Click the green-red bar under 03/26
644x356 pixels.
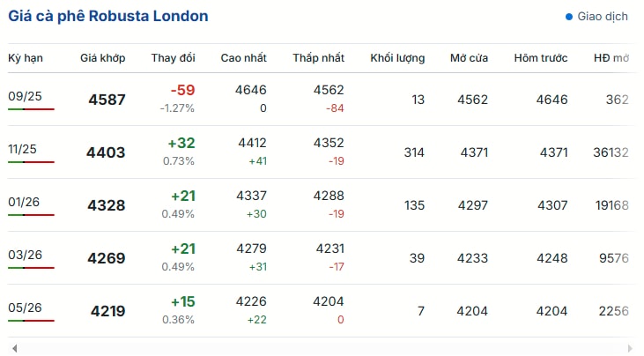[31, 268]
